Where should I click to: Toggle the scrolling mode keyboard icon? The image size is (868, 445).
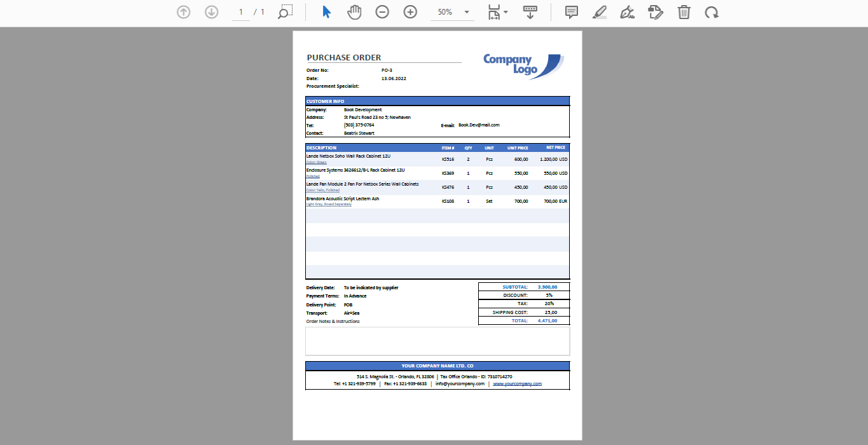tap(530, 12)
